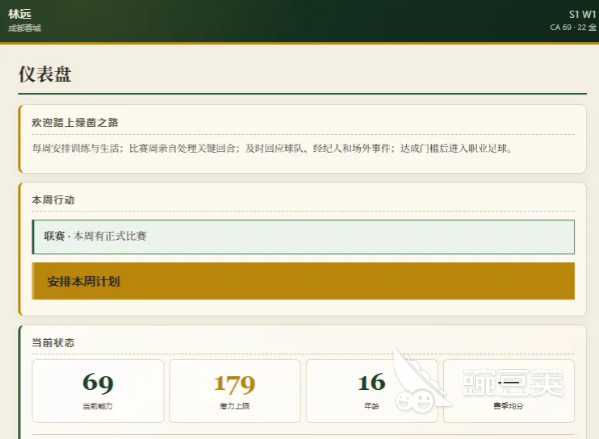Click the large number 69
The width and height of the screenshot is (599, 439).
pos(98,383)
